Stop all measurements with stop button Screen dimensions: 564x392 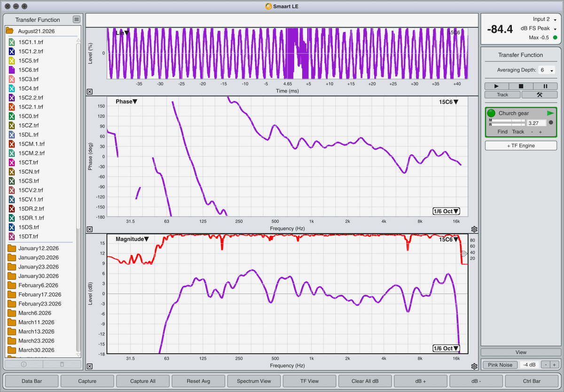(x=521, y=86)
